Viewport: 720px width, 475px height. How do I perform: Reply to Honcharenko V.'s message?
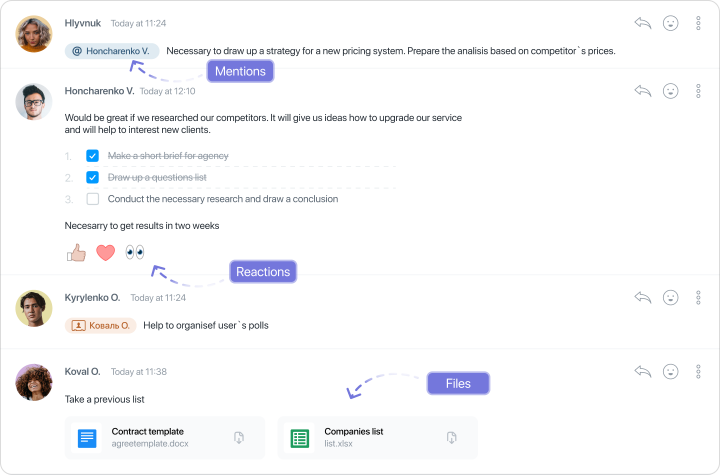[x=643, y=90]
